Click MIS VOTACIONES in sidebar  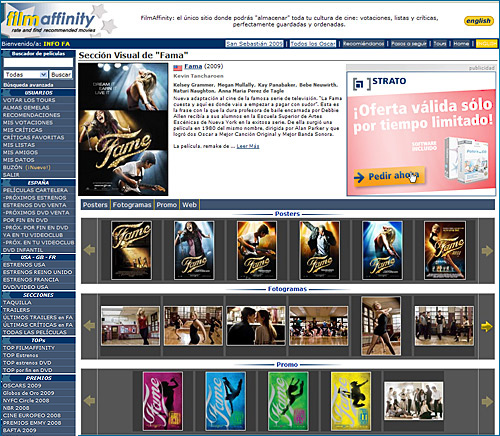pos(28,122)
